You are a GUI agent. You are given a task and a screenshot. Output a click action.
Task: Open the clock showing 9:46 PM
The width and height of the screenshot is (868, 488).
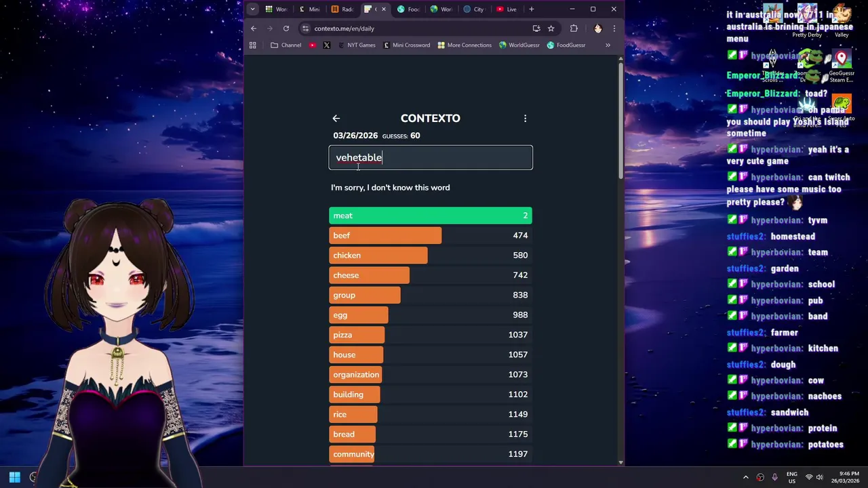pos(845,477)
